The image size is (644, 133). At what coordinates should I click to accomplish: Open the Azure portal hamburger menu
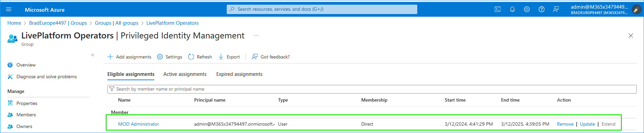coord(9,9)
